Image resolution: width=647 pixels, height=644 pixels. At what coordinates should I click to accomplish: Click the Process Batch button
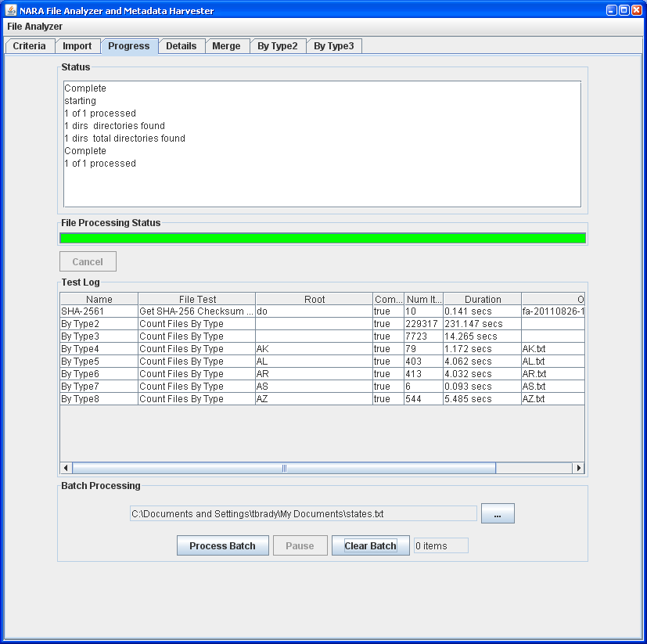click(x=222, y=545)
